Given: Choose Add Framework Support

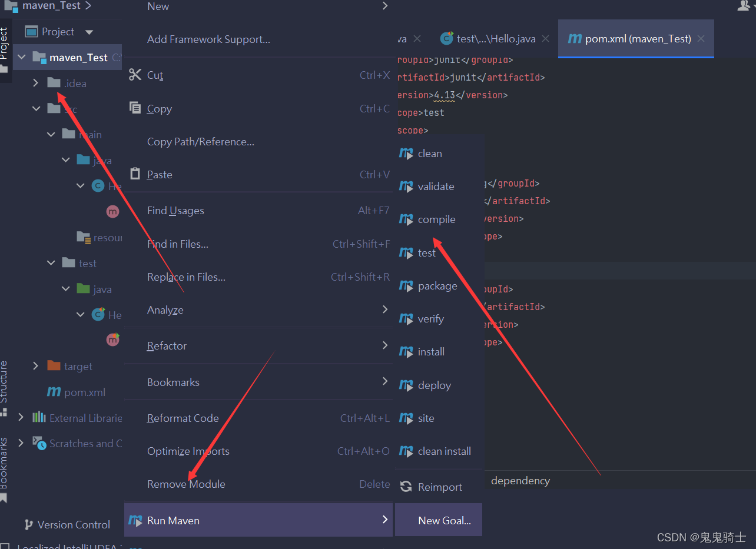Looking at the screenshot, I should [258, 39].
